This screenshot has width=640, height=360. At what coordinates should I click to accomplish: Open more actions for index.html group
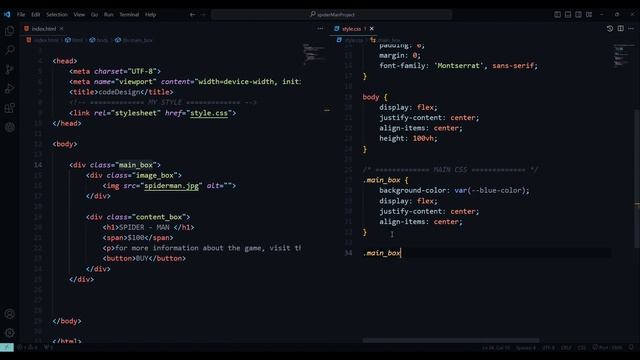click(320, 29)
